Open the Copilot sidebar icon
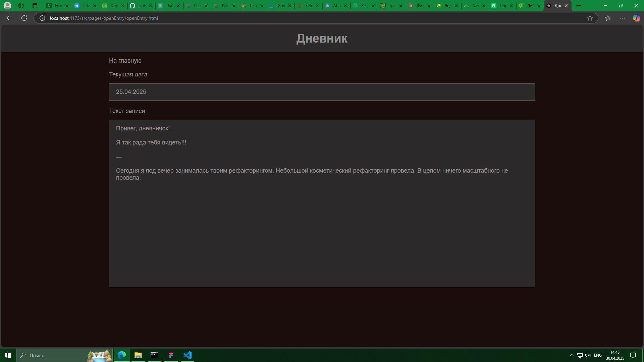644x362 pixels. tap(636, 18)
